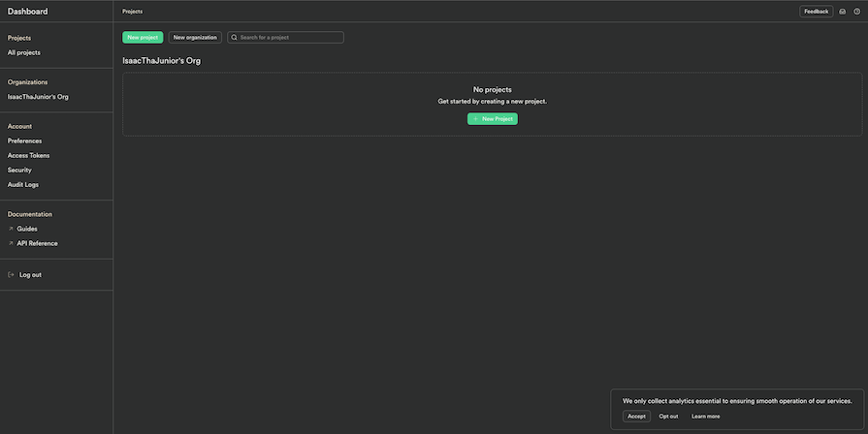Screen dimensions: 868x434
Task: View Audit Logs
Action: (x=23, y=184)
